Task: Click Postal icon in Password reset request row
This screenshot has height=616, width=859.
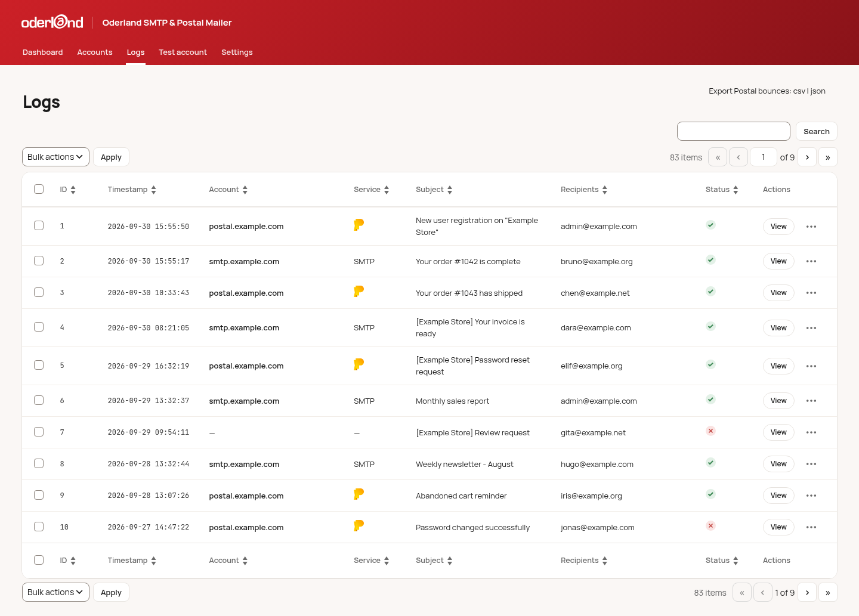Action: pyautogui.click(x=359, y=364)
